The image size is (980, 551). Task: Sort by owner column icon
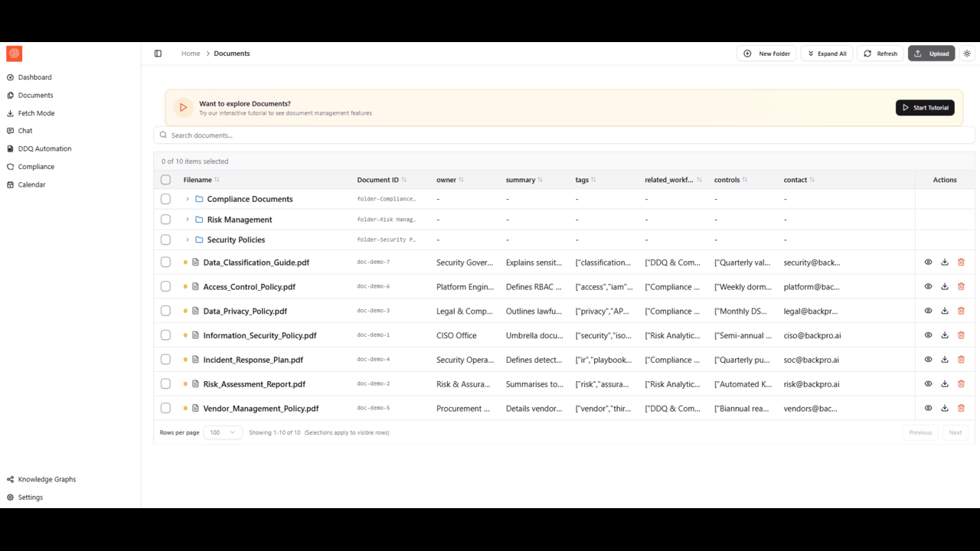[x=461, y=180]
